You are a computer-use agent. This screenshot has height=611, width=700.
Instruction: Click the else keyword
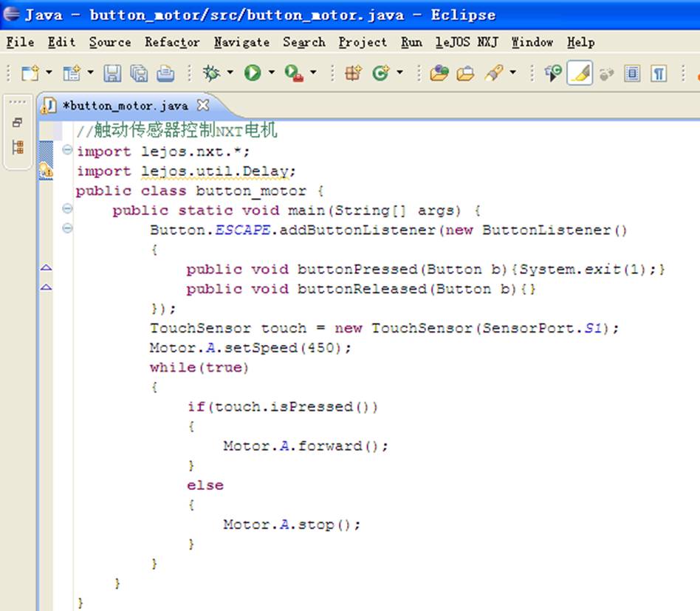tap(205, 485)
